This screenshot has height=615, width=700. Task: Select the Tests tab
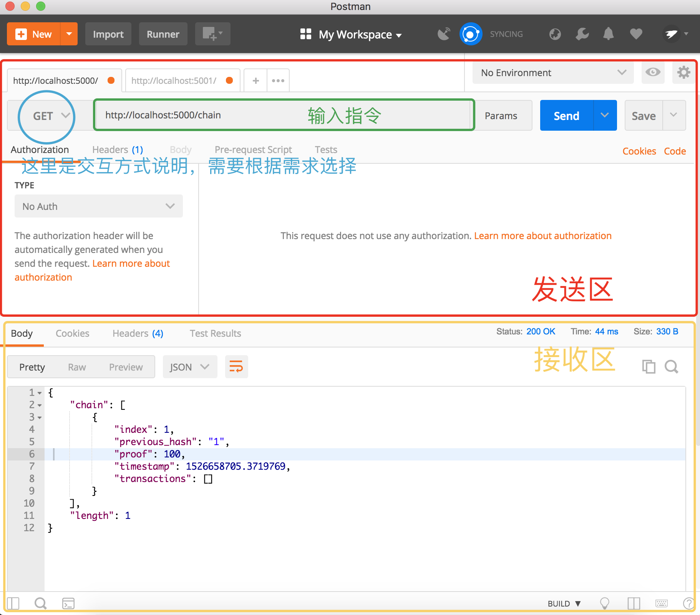pos(326,150)
